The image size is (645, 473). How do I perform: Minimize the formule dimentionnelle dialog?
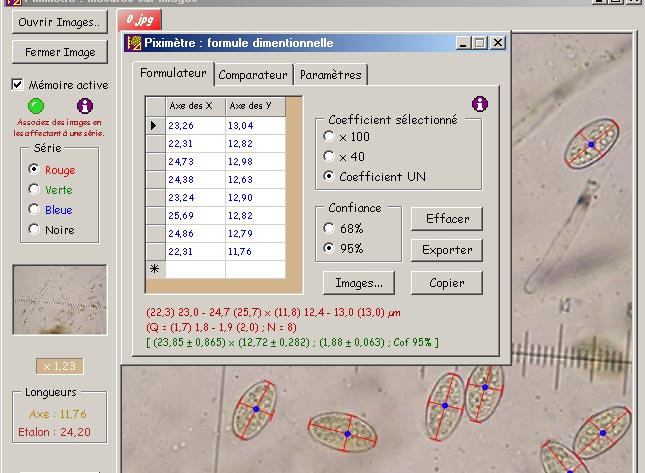click(x=463, y=43)
